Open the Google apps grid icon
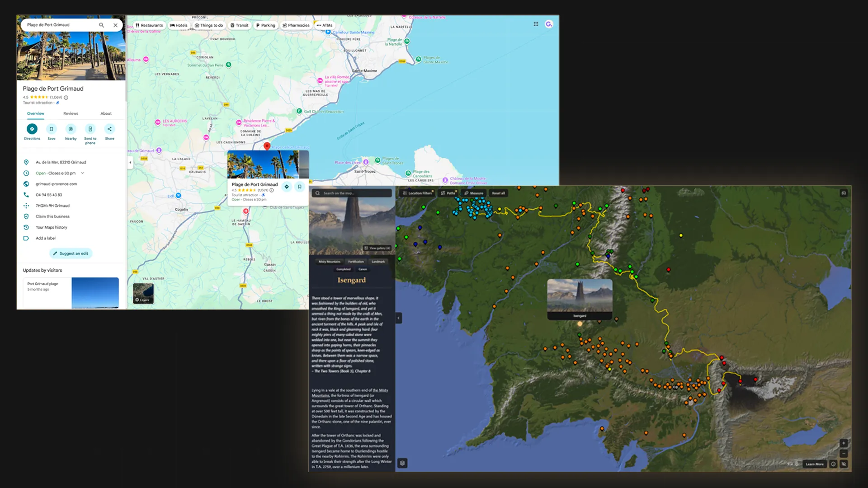This screenshot has width=868, height=488. (x=536, y=24)
